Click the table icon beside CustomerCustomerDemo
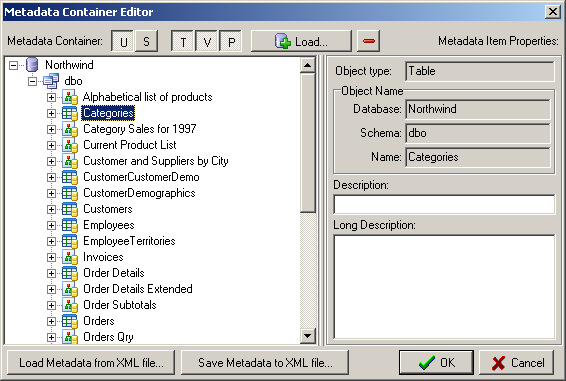The image size is (566, 381). (x=70, y=177)
